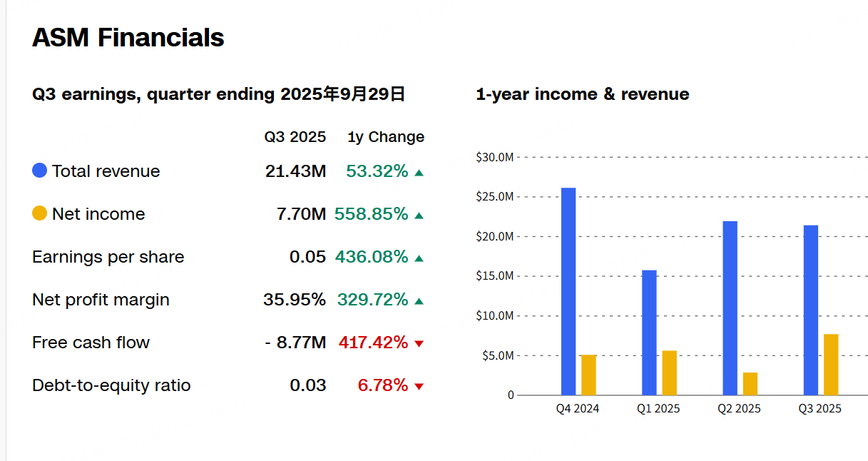
Task: Click the 6.78% change value
Action: click(383, 385)
